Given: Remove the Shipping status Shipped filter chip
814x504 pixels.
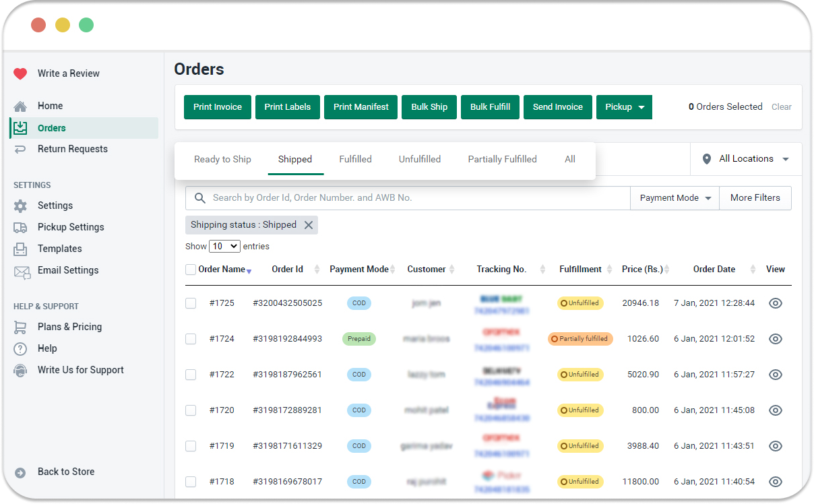Looking at the screenshot, I should click(309, 225).
